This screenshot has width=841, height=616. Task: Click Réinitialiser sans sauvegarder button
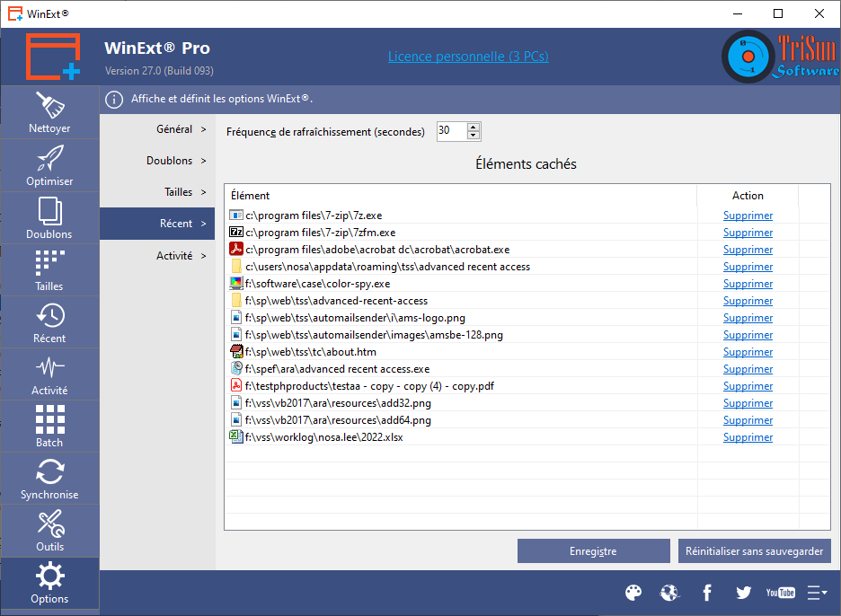click(x=754, y=551)
